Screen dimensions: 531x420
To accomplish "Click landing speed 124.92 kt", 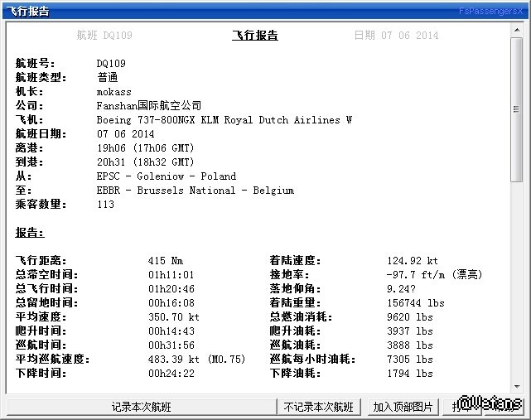I will coord(413,261).
